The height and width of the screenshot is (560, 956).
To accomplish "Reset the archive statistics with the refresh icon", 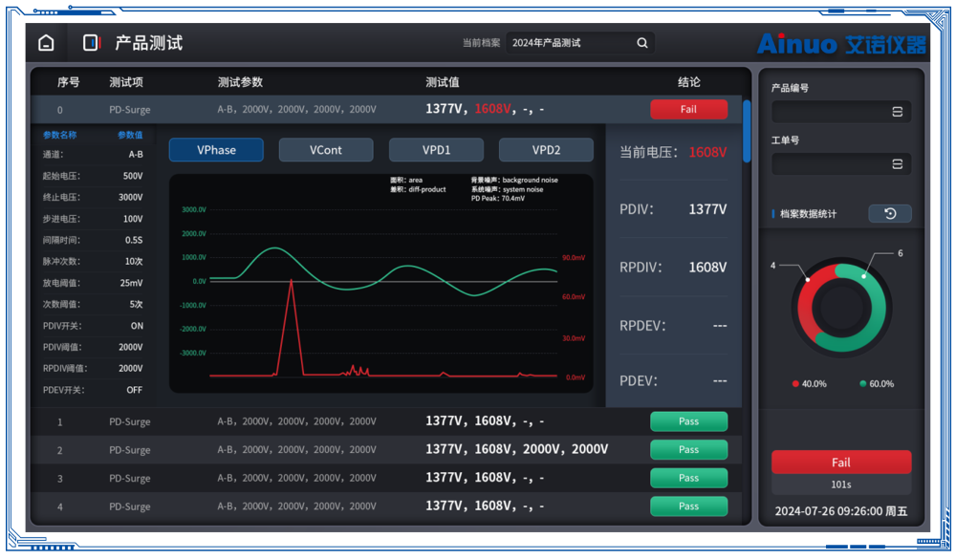I will click(889, 214).
